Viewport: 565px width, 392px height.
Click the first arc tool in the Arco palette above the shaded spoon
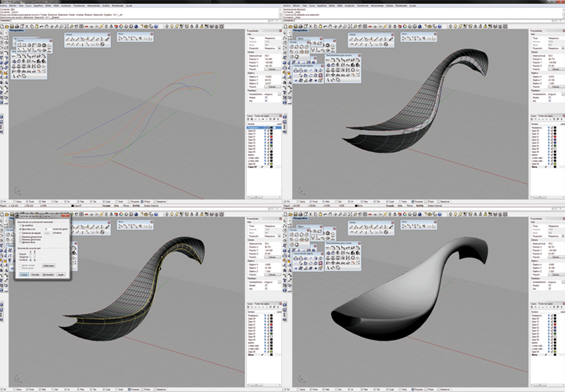tap(404, 227)
